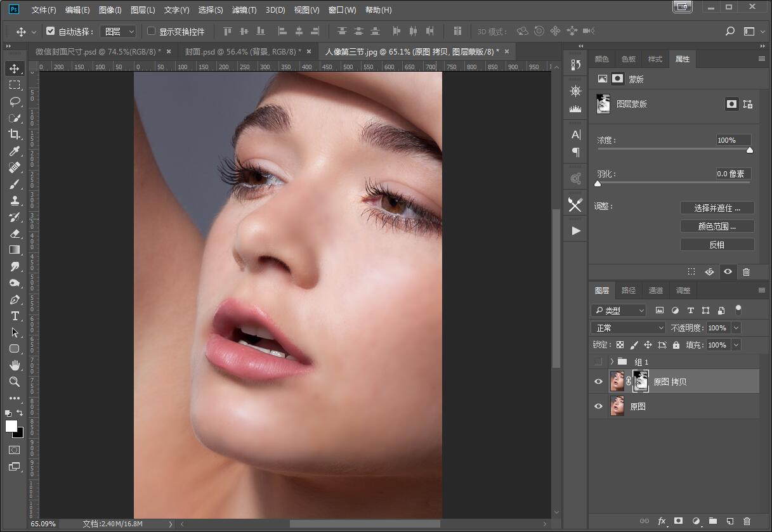This screenshot has height=532, width=772.
Task: Open the 正常 blend mode dropdown
Action: click(628, 328)
